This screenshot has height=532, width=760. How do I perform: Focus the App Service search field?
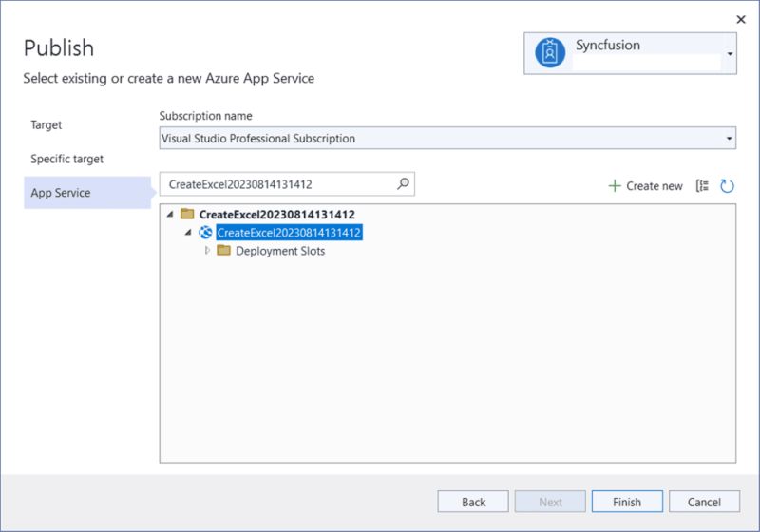tap(287, 184)
